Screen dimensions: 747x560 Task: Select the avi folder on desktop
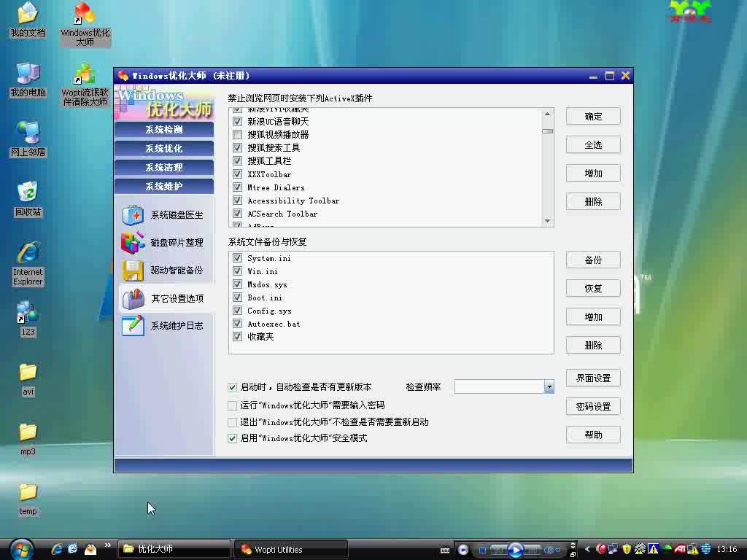tap(28, 379)
